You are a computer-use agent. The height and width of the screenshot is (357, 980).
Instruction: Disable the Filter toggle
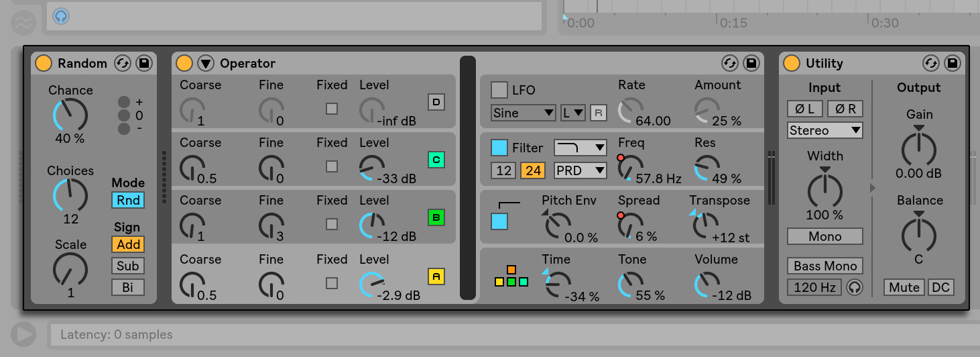(499, 148)
